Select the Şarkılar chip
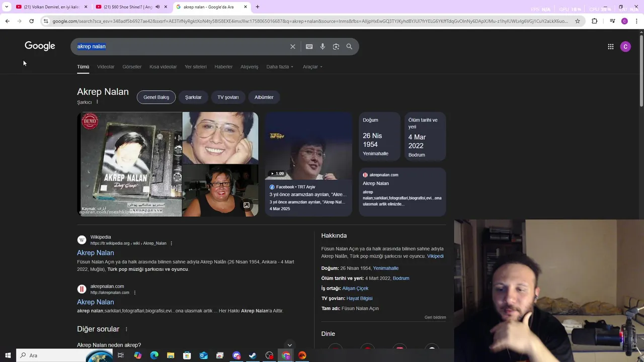The width and height of the screenshot is (644, 362). 193,97
